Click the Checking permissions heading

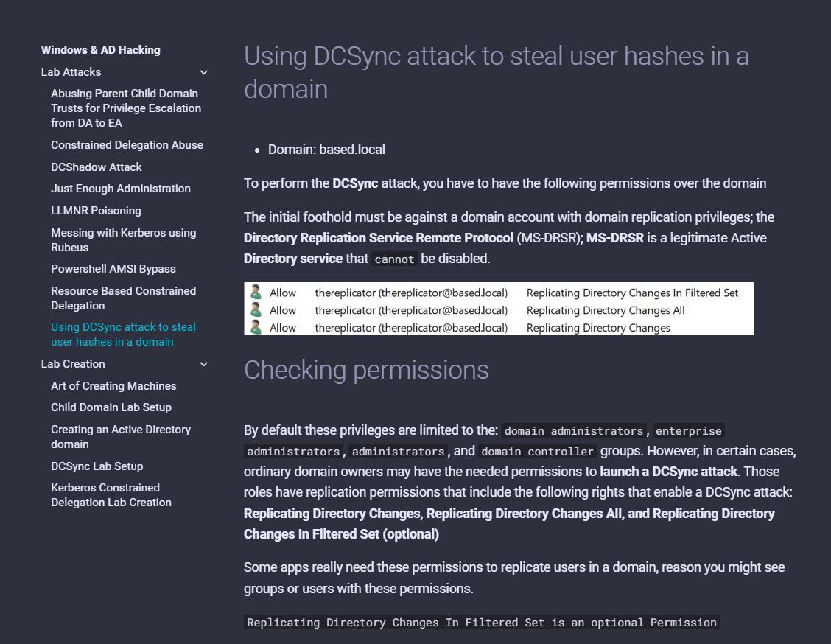[366, 370]
